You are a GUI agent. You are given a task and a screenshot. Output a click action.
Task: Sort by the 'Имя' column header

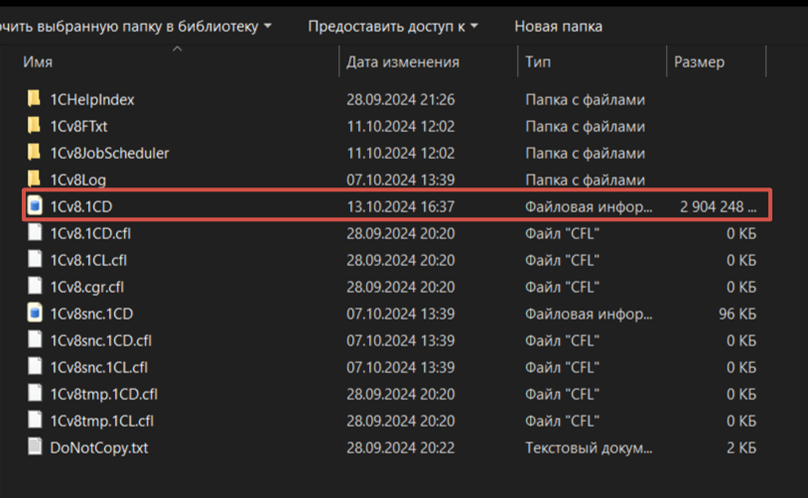[x=38, y=62]
